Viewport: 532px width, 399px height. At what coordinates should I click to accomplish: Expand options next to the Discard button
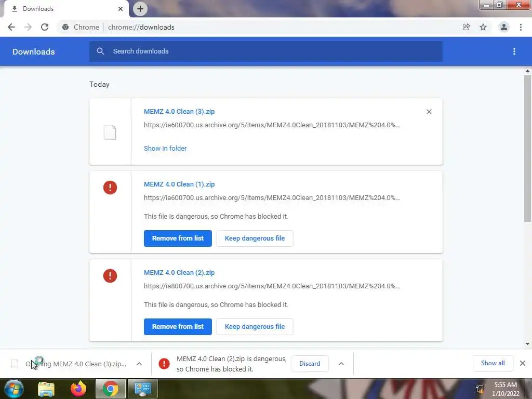pos(341,364)
